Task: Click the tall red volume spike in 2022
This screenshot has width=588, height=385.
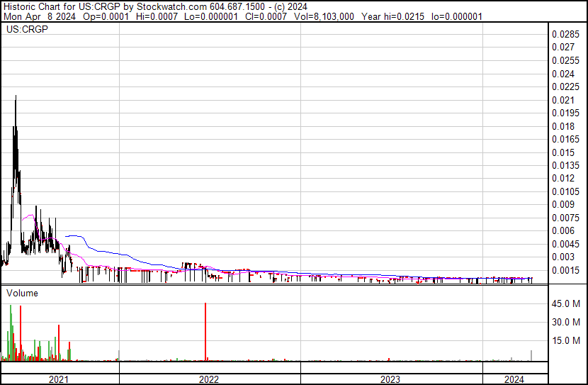Action: (205, 332)
